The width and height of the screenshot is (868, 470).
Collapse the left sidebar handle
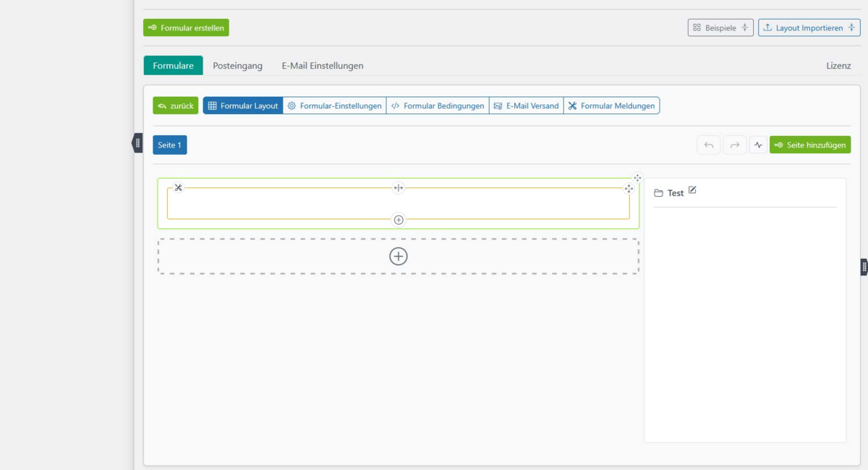[137, 143]
